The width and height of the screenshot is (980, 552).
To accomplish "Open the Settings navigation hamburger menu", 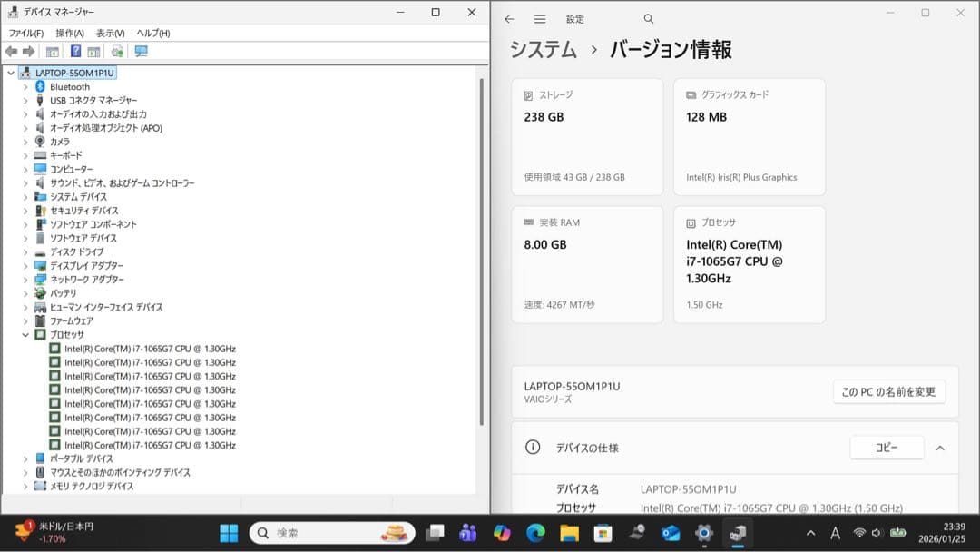I will click(539, 18).
